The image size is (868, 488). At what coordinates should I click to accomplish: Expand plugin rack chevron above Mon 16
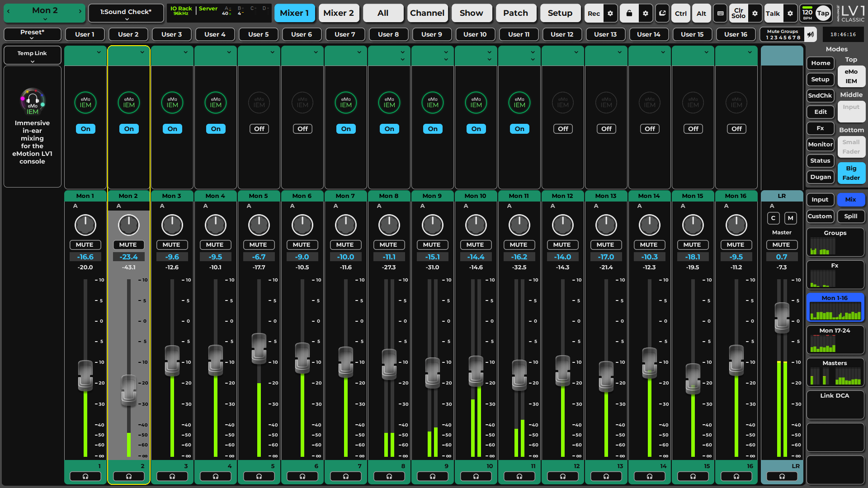[x=750, y=52]
